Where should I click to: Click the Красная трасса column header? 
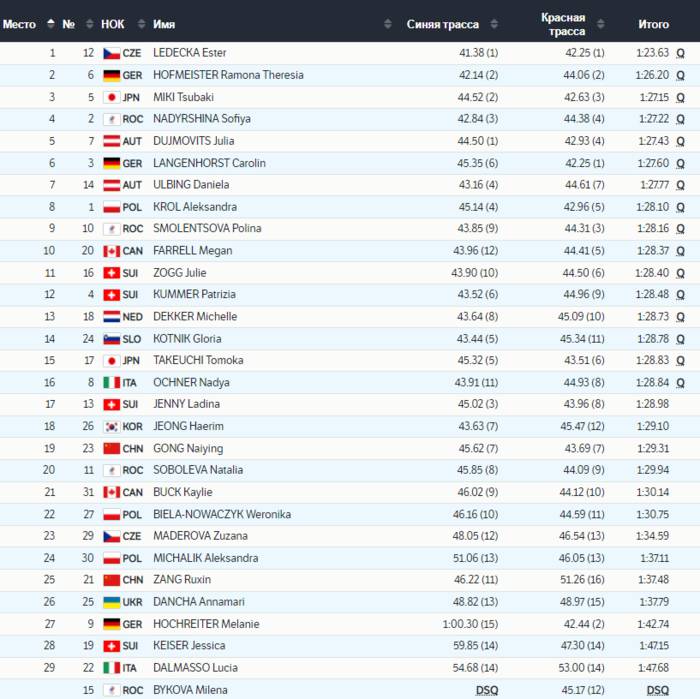563,24
